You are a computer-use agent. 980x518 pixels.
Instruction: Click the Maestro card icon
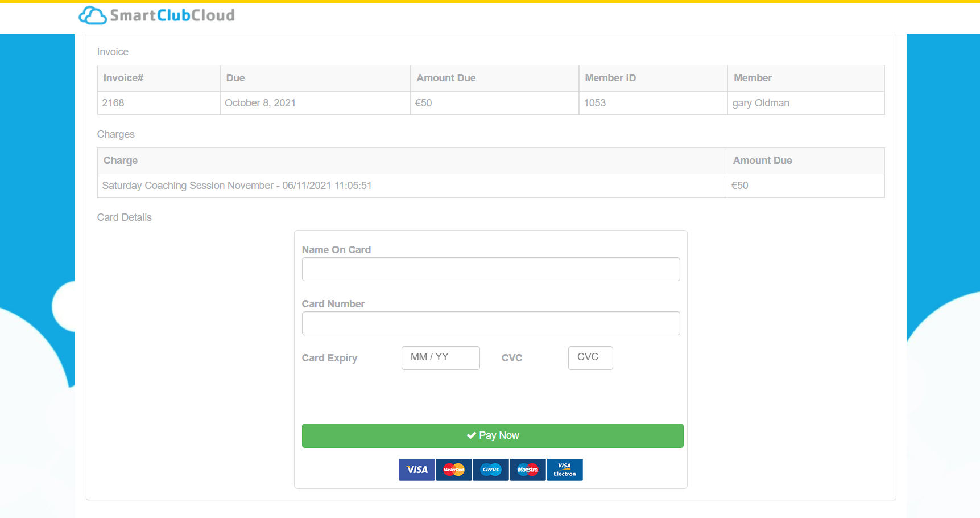(528, 470)
